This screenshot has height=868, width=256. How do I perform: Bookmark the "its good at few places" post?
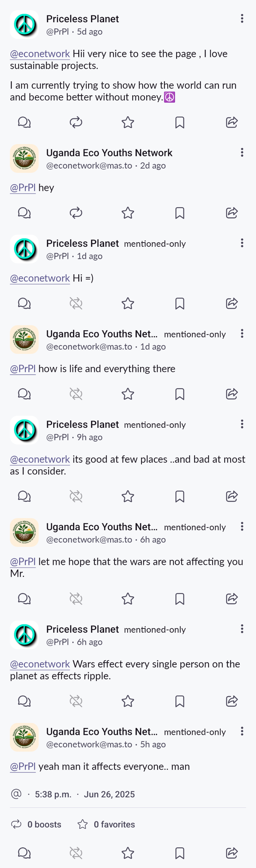pos(180,496)
